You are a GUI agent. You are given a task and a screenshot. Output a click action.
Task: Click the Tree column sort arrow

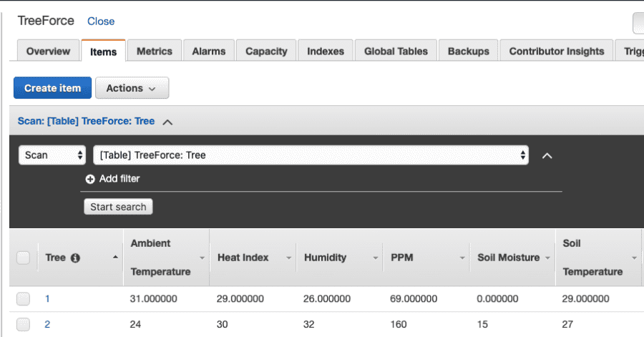click(115, 258)
